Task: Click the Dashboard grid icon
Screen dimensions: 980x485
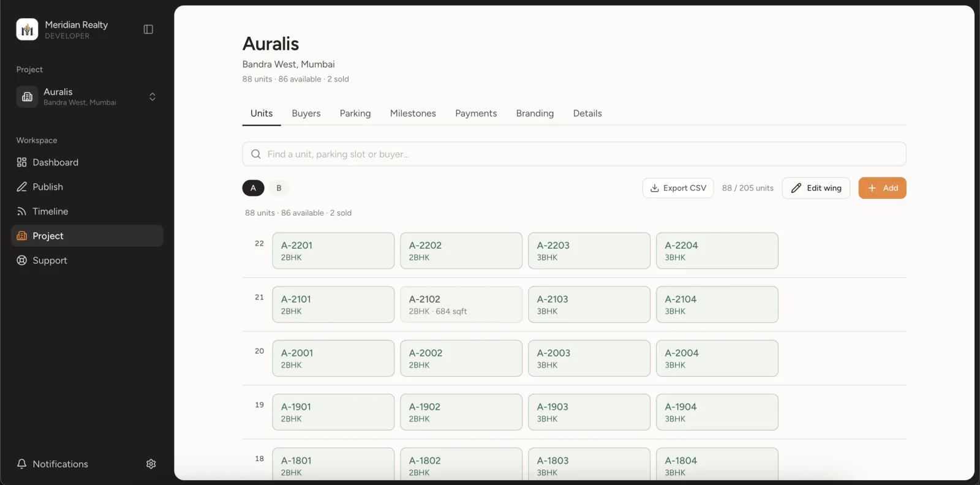Action: pos(22,162)
